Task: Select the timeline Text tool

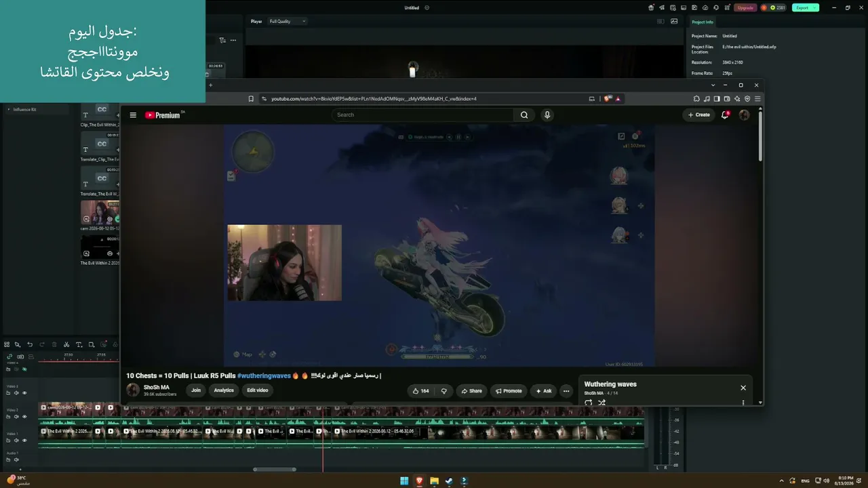Action: 79,344
